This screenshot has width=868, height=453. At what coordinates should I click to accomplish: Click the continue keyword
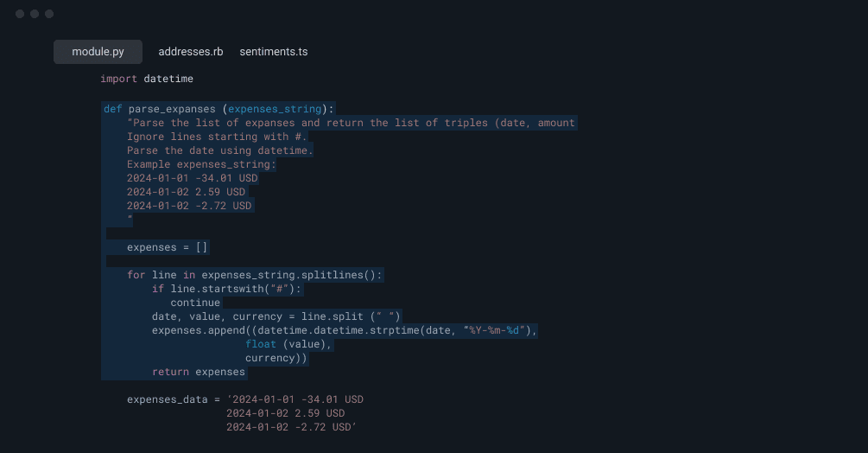195,303
